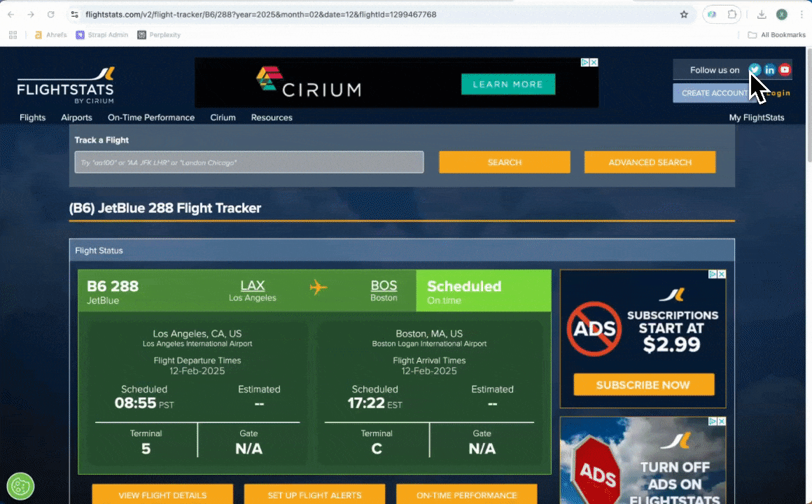Open the Chrome three-dot menu

(x=801, y=15)
